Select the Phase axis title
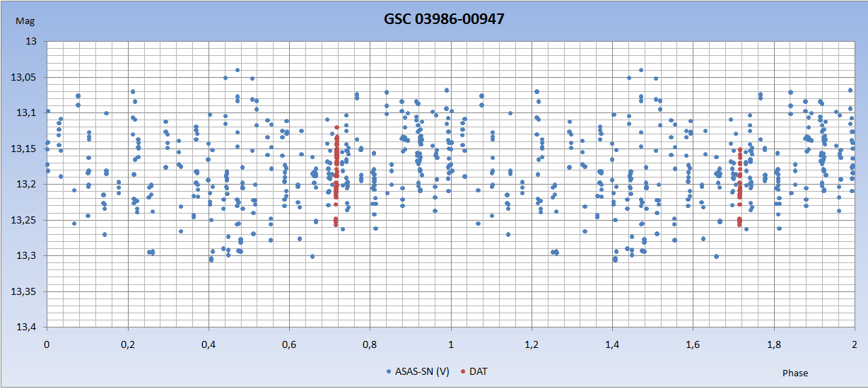 click(794, 373)
